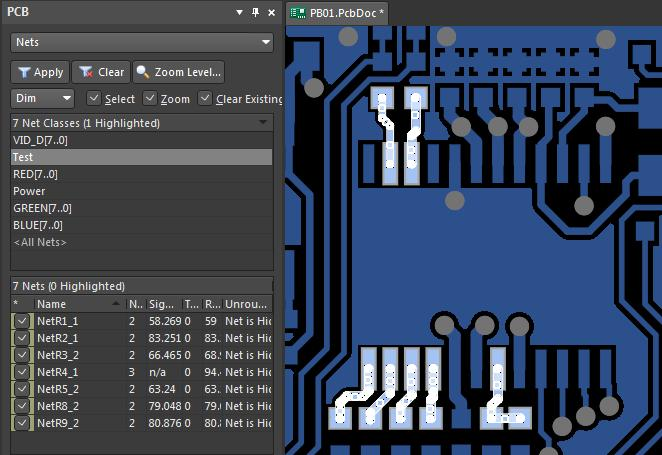
Task: Close the PCB panel
Action: click(271, 13)
